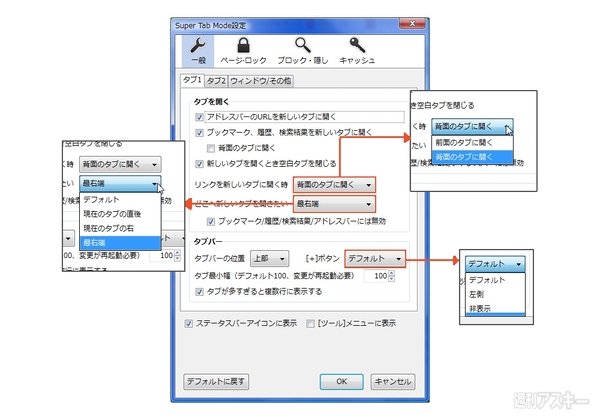The image size is (600, 420).
Task: Open the ブロック・隠し magnifier section
Action: click(x=302, y=50)
